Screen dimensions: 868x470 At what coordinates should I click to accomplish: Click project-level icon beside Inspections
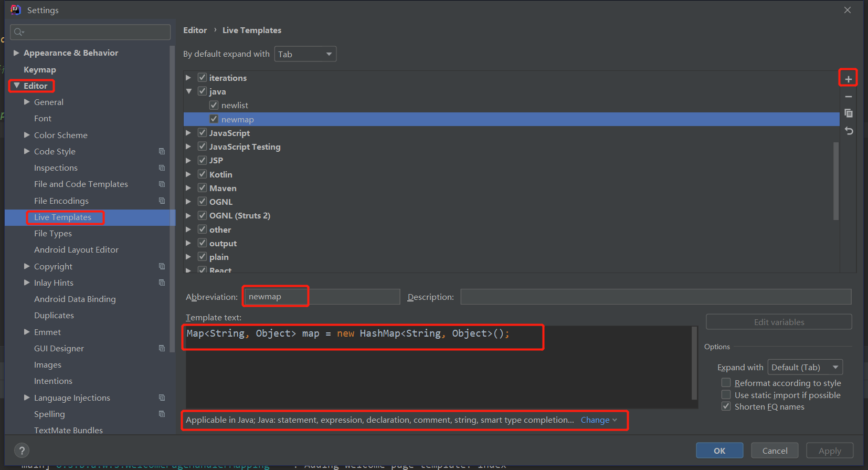point(162,168)
